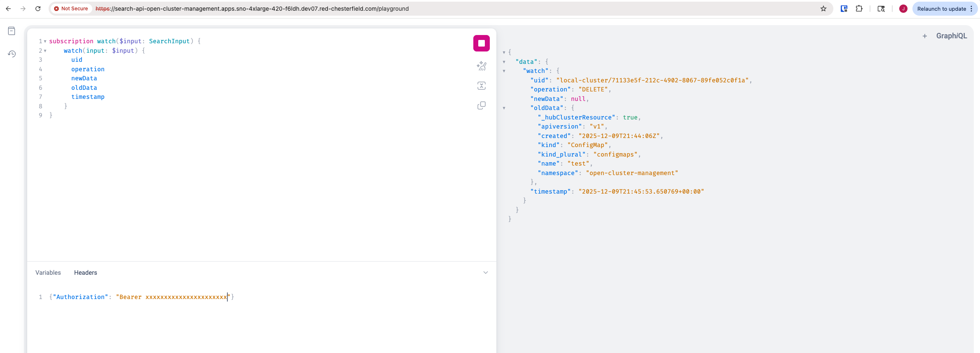This screenshot has width=980, height=353.
Task: Click the Merge fragments icon
Action: (481, 86)
